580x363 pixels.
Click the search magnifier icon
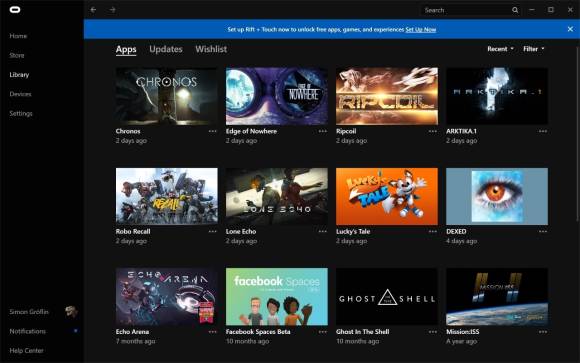[515, 10]
